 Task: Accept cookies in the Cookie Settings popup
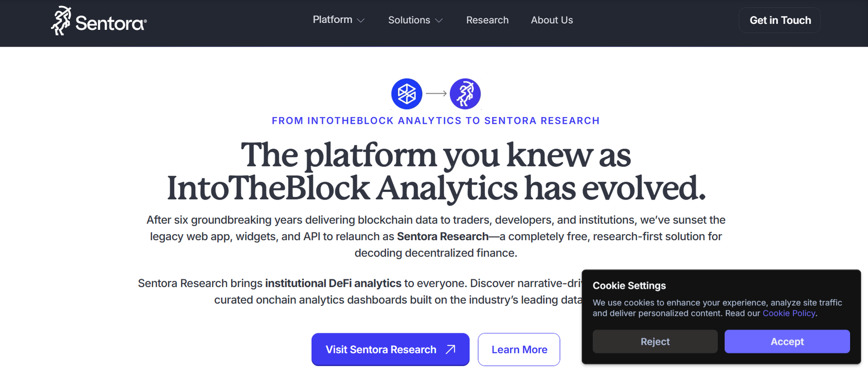(x=787, y=342)
